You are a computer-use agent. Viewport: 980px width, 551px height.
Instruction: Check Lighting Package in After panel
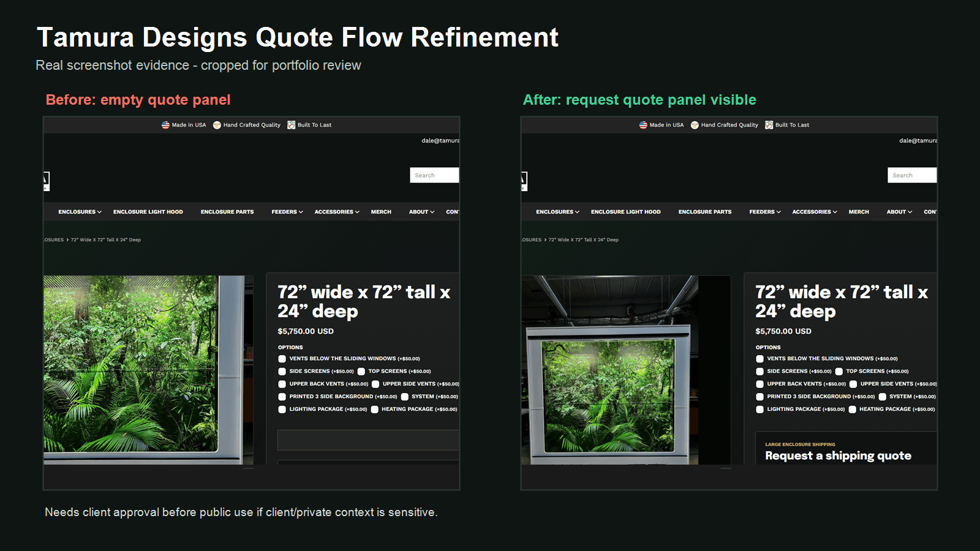coord(760,410)
